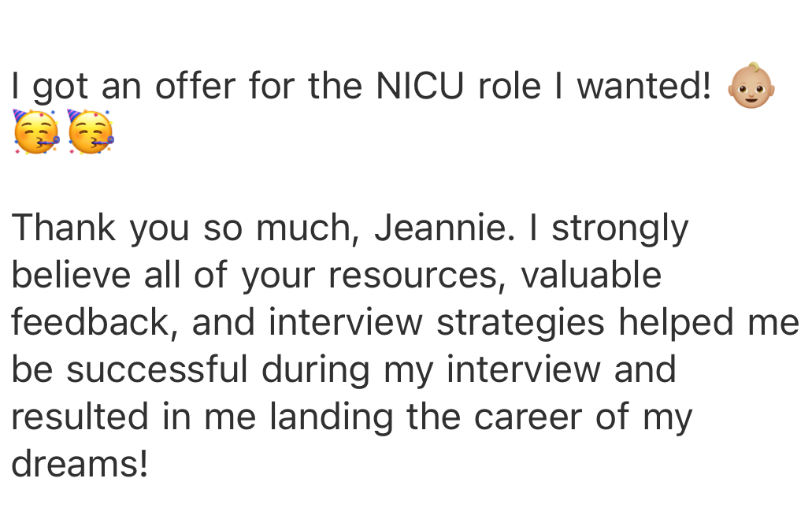Click the word NICU
The image size is (812, 508).
[x=420, y=86]
